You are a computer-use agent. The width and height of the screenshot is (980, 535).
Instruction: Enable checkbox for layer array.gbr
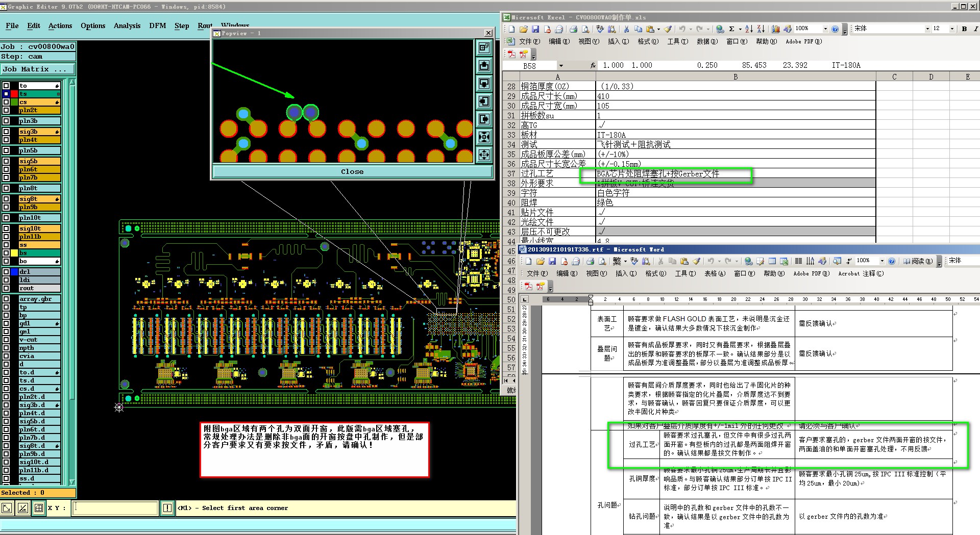[6, 299]
